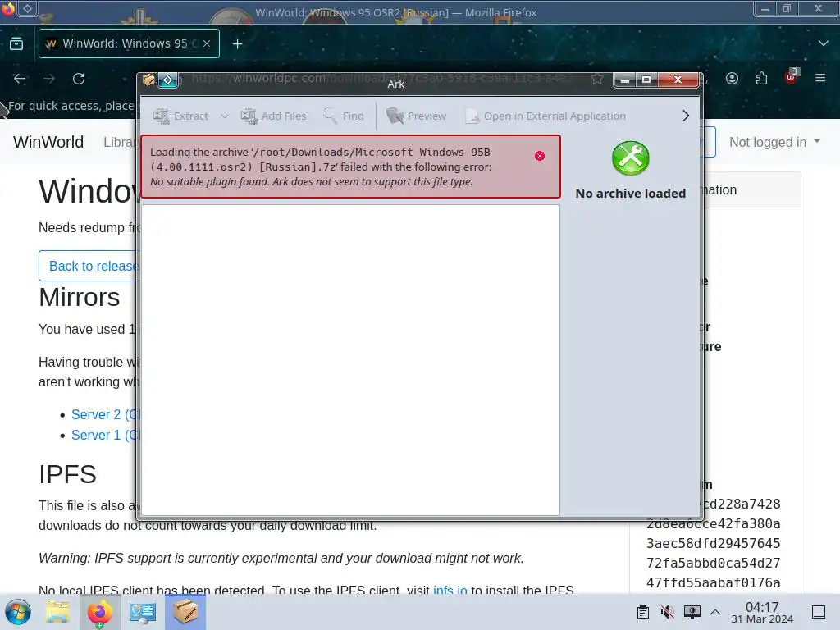840x630 pixels.
Task: Click the Find toolbar button in Ark
Action: coord(344,116)
